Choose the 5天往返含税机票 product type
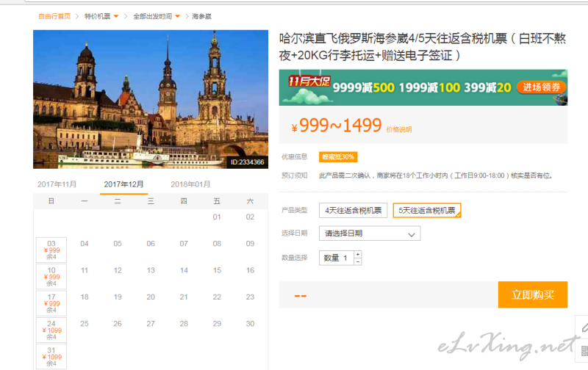 [x=427, y=211]
